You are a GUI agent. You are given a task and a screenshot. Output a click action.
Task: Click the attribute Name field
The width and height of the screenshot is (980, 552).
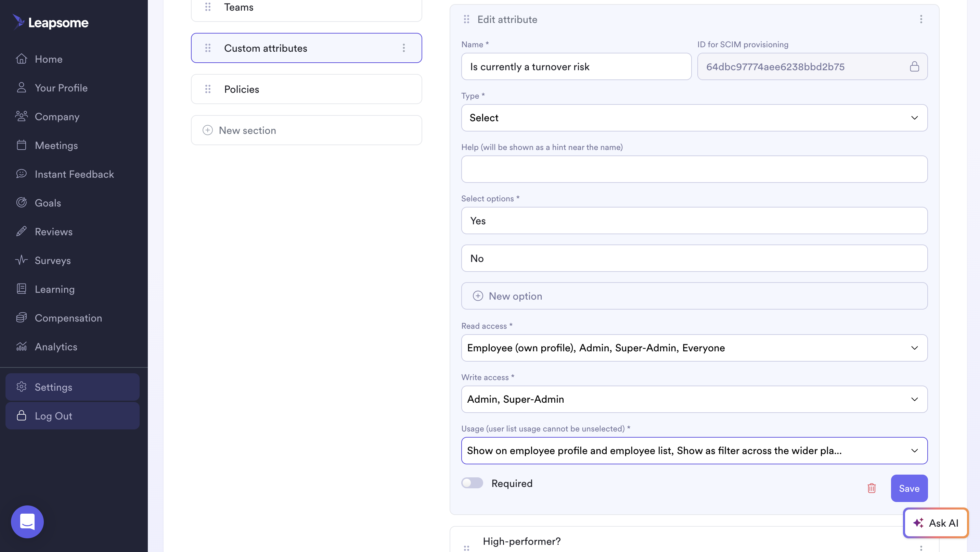pos(576,67)
